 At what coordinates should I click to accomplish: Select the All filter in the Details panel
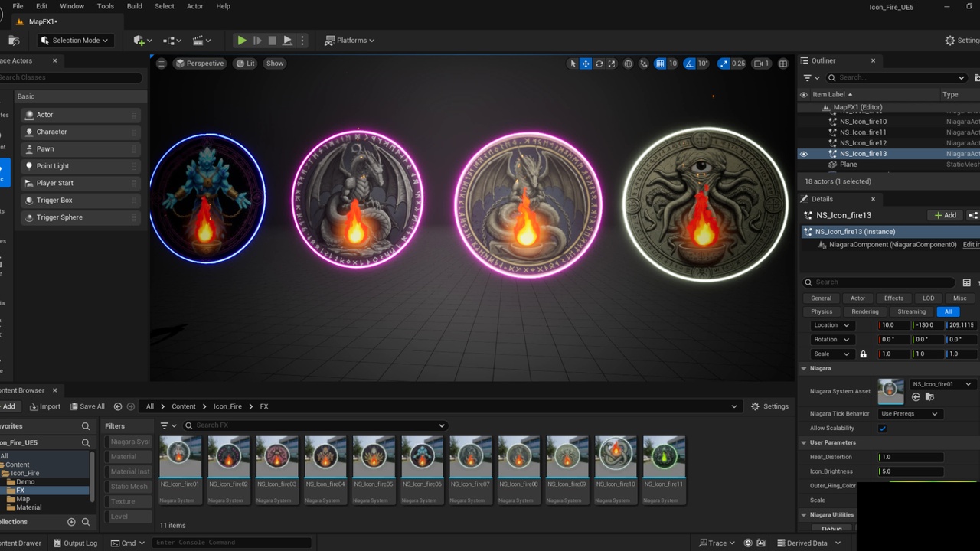pos(948,311)
